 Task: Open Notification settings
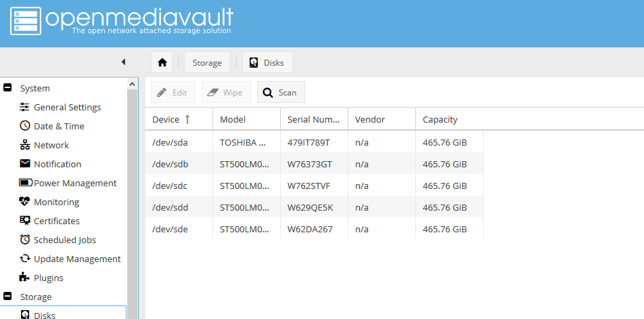pyautogui.click(x=57, y=164)
